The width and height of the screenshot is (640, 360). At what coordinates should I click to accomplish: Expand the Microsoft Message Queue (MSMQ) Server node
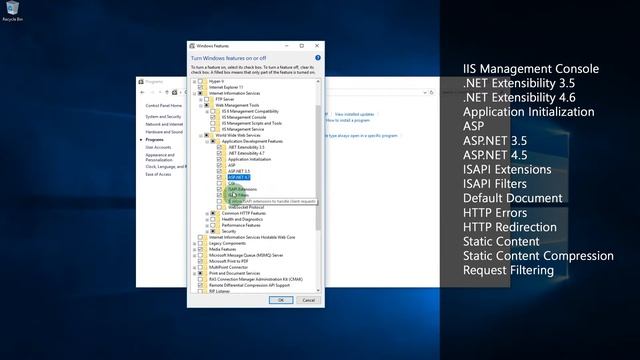click(194, 256)
